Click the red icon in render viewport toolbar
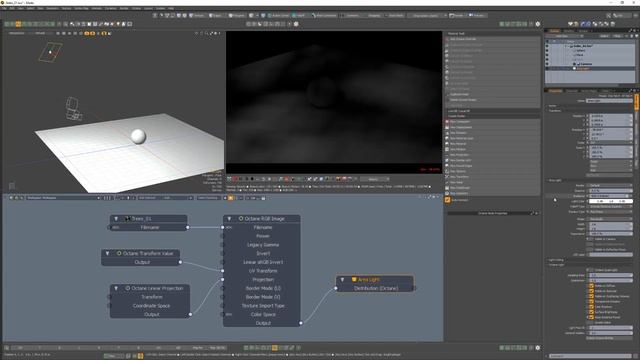The image size is (640, 360). click(x=235, y=179)
